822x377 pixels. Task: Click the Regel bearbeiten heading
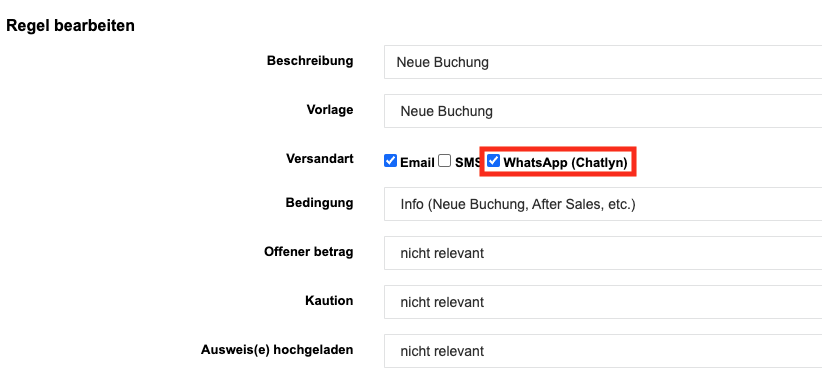[70, 25]
